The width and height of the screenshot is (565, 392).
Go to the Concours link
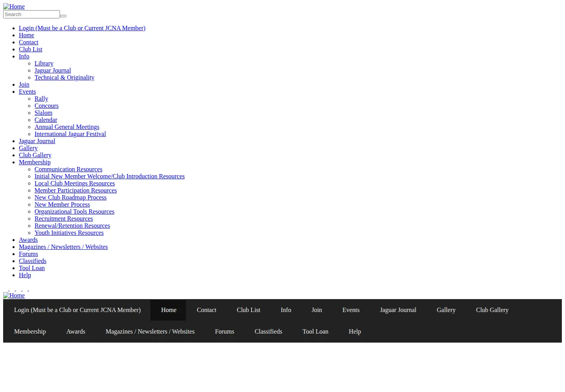(x=46, y=106)
